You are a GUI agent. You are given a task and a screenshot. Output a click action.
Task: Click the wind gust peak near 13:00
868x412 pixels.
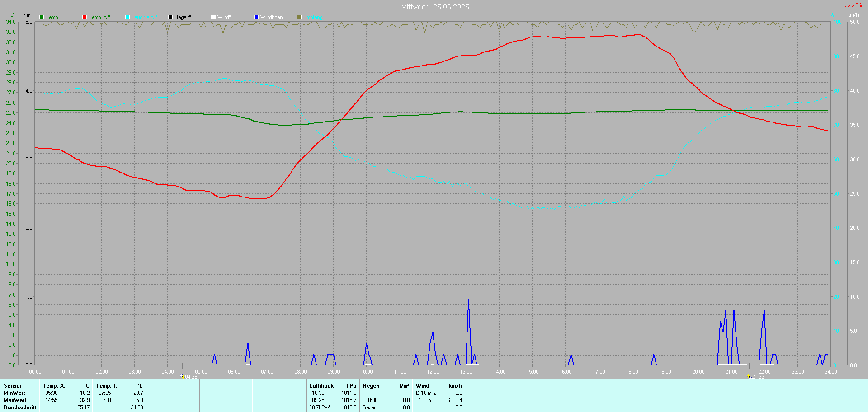[468, 300]
